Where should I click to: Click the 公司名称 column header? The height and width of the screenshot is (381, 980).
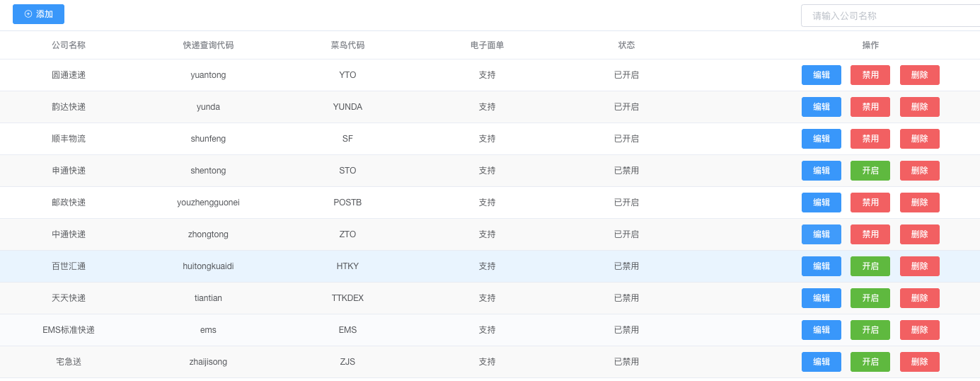point(69,45)
